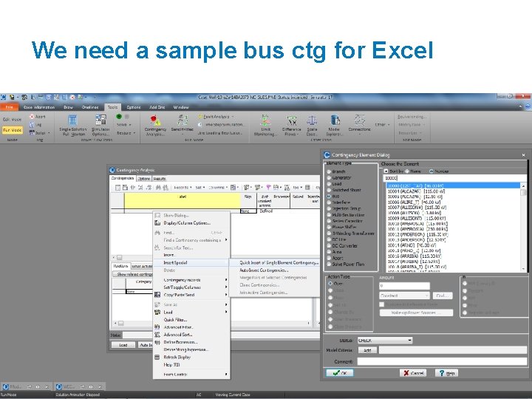Click the Comment input field
The width and height of the screenshot is (532, 399).
point(442,361)
